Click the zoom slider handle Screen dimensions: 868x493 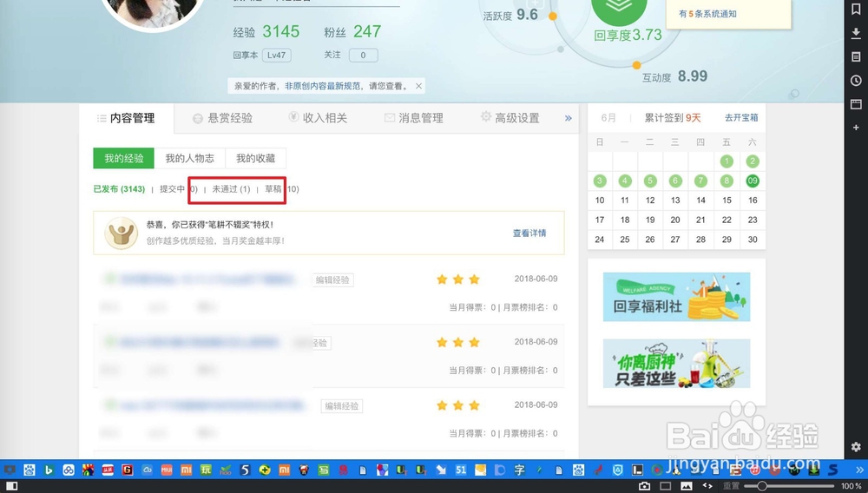coord(762,486)
